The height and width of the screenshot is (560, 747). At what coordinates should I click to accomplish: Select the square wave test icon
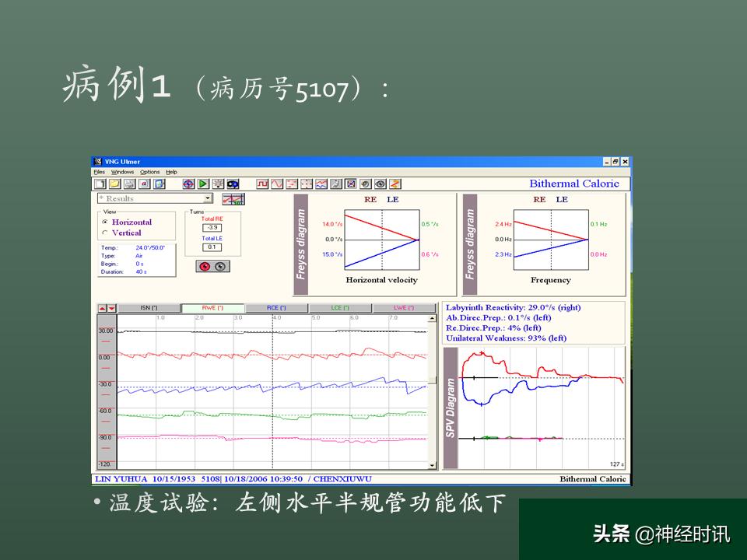coord(262,184)
